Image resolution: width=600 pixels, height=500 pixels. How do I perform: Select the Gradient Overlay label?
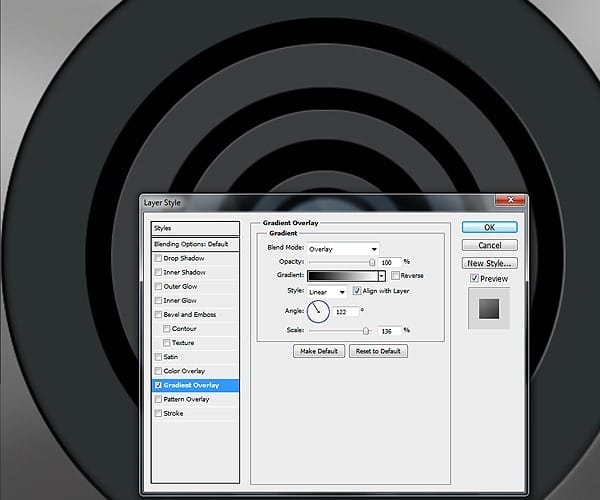(191, 385)
